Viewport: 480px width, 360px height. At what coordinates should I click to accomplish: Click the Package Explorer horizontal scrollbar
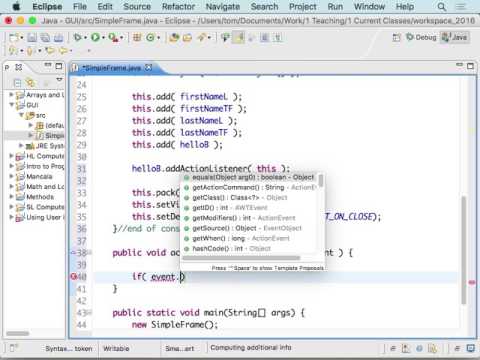click(x=18, y=333)
